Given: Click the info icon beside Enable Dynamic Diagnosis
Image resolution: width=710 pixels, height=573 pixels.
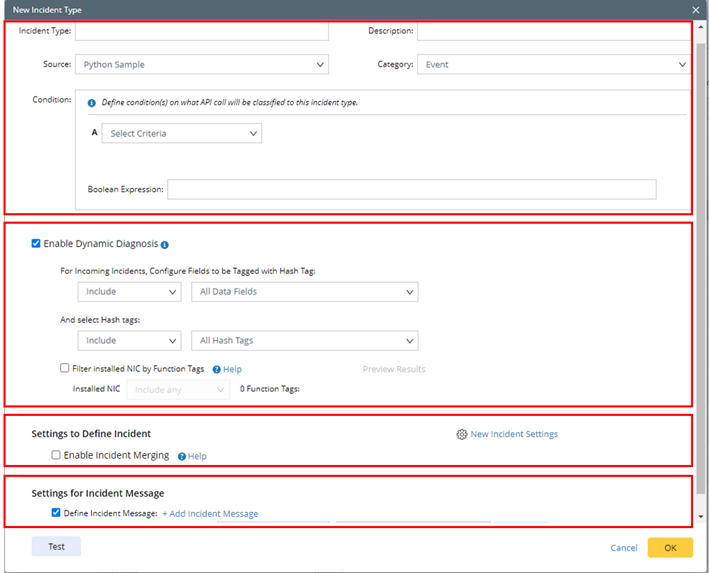Looking at the screenshot, I should [x=165, y=244].
